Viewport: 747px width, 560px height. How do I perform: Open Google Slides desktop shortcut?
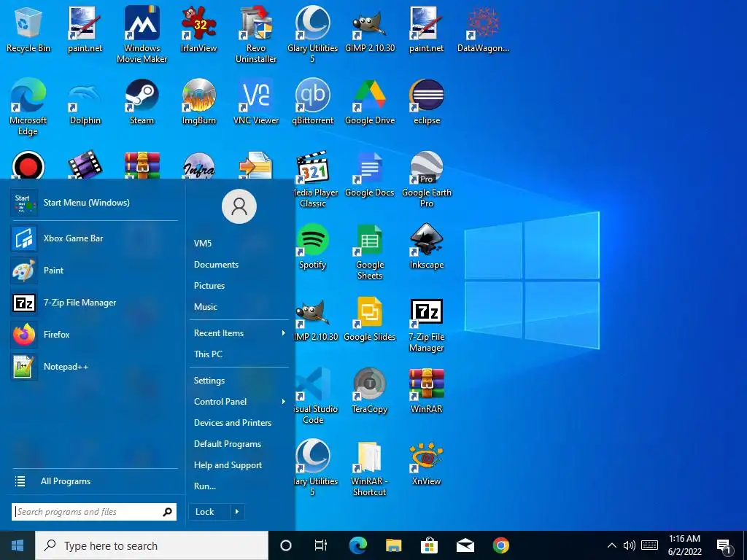370,319
